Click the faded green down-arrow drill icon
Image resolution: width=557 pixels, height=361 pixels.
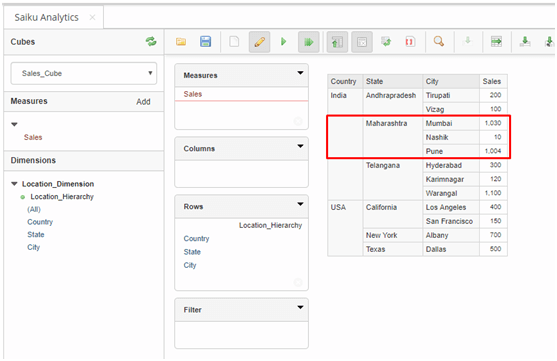tap(468, 41)
